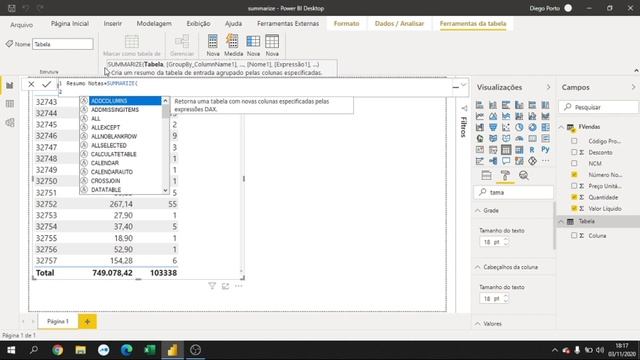The height and width of the screenshot is (360, 640).
Task: Cancel the formula with X icon
Action: [31, 84]
